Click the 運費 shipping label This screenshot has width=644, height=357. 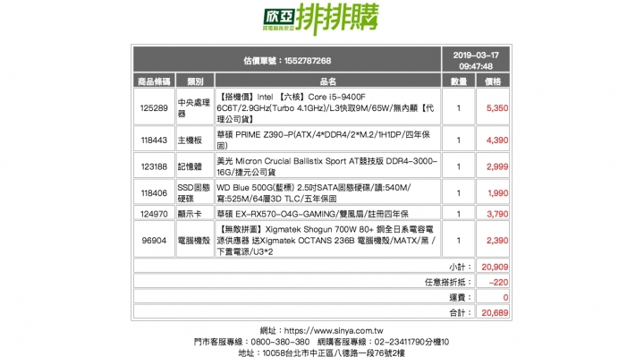[461, 297]
